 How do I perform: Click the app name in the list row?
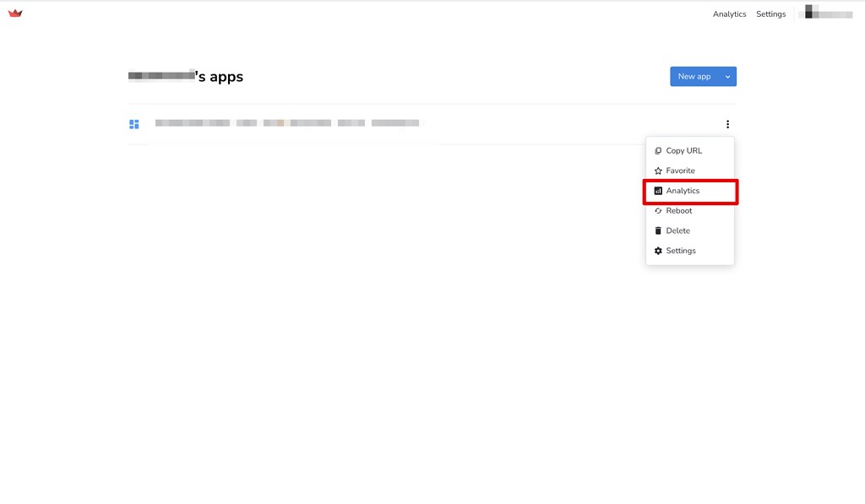pos(192,122)
